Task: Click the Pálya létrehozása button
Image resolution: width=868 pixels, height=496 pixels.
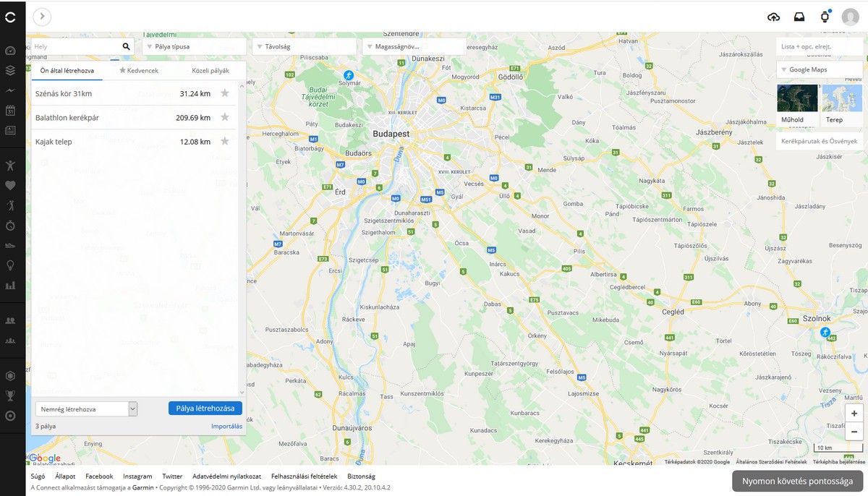Action: [x=205, y=409]
